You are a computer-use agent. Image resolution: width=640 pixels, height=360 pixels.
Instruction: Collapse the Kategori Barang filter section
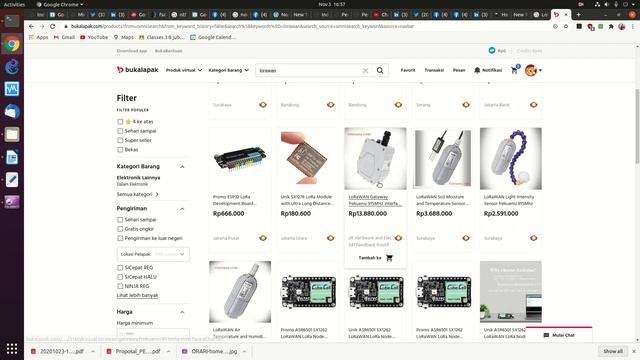coord(182,167)
